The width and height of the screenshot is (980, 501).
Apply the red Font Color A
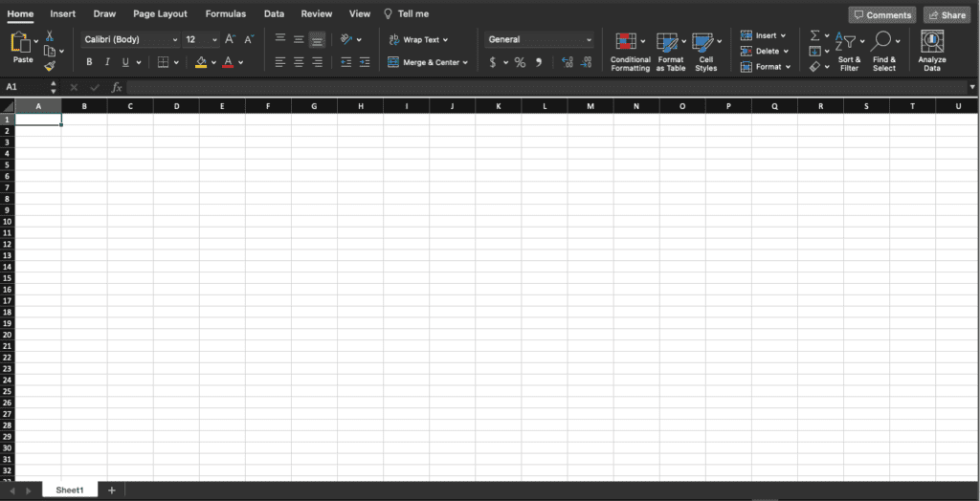tap(228, 62)
